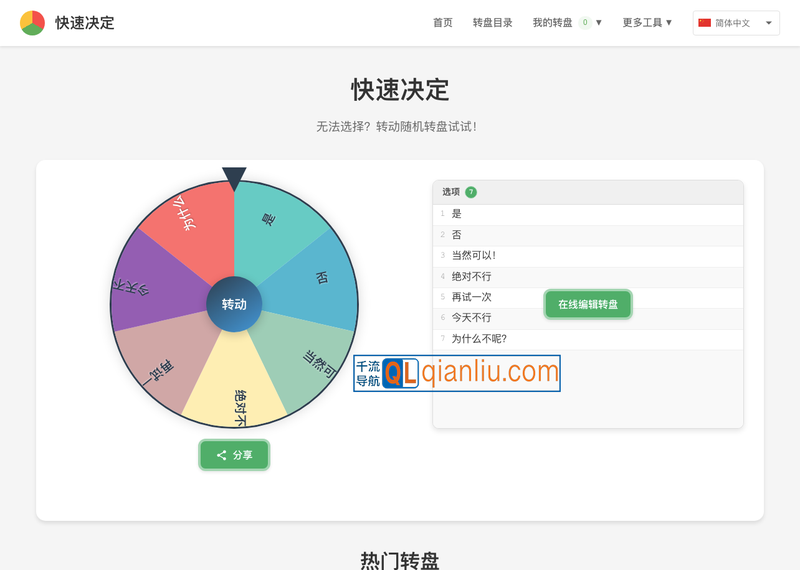This screenshot has width=800, height=570.
Task: Click the green option count badge 7
Action: click(471, 192)
